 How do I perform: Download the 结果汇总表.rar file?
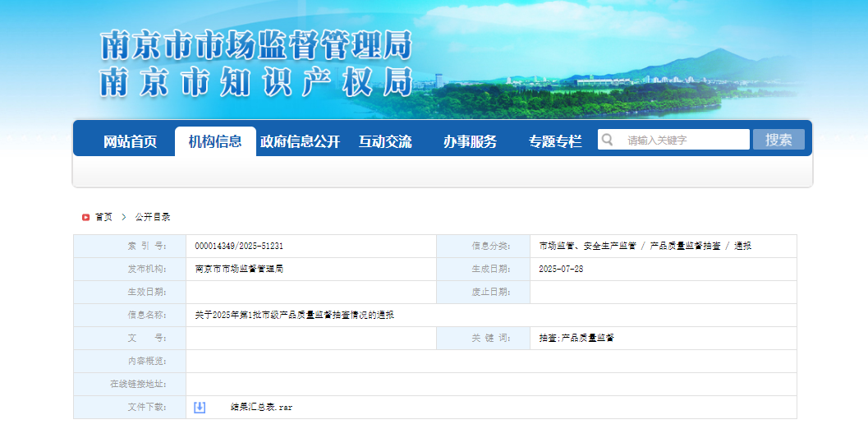(262, 408)
